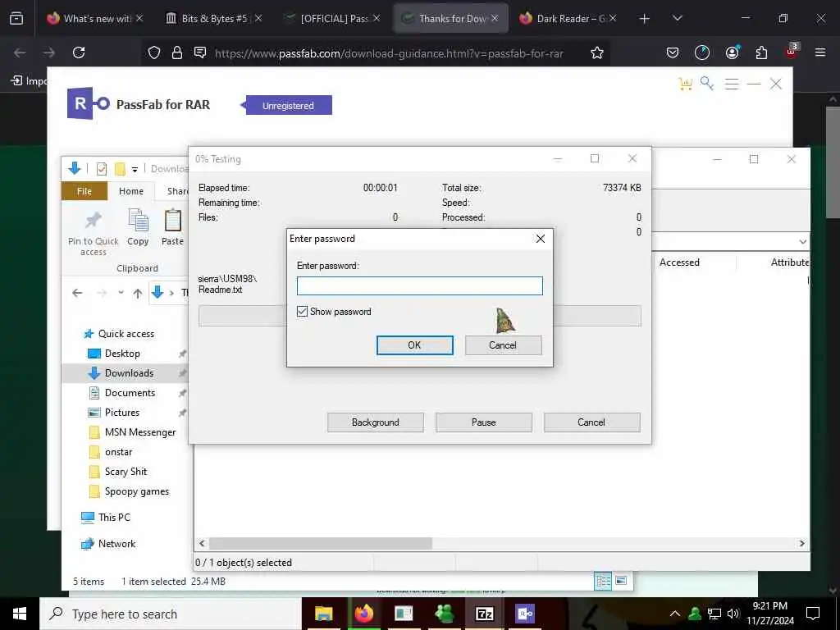Click the Unregistered badge
This screenshot has height=630, width=840.
pos(288,106)
